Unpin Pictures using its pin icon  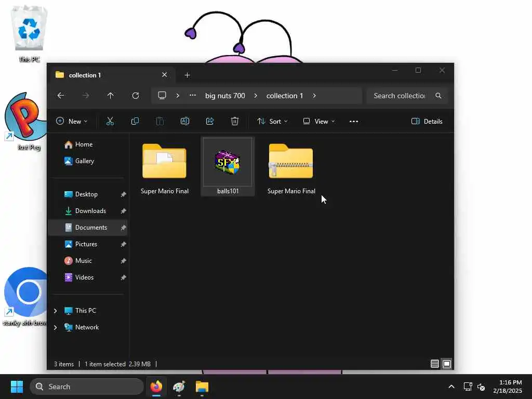click(124, 244)
